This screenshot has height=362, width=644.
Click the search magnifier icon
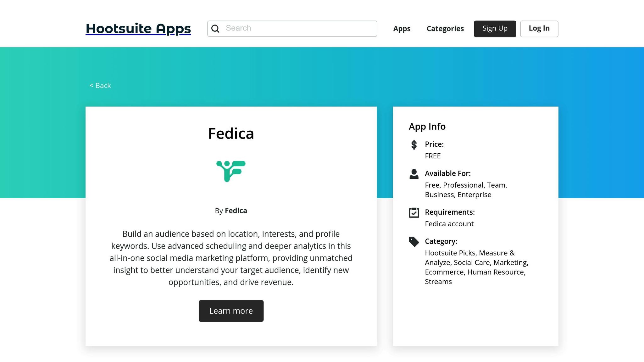(215, 29)
